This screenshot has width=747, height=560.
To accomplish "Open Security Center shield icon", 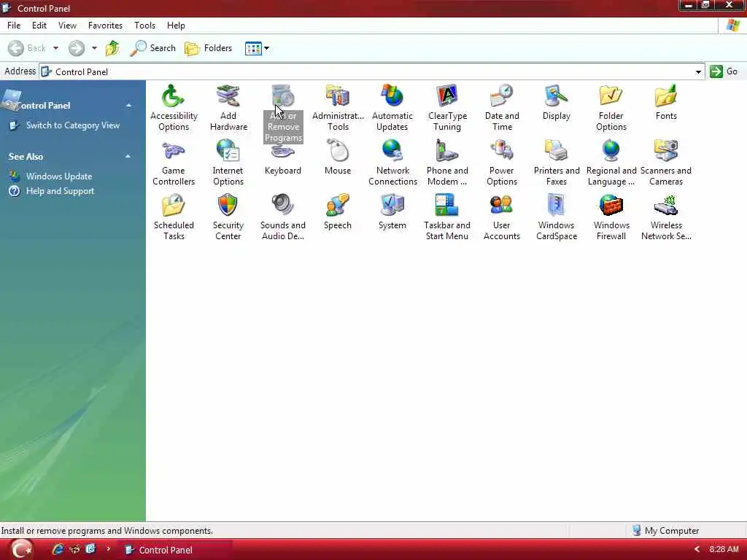I will pos(228,217).
